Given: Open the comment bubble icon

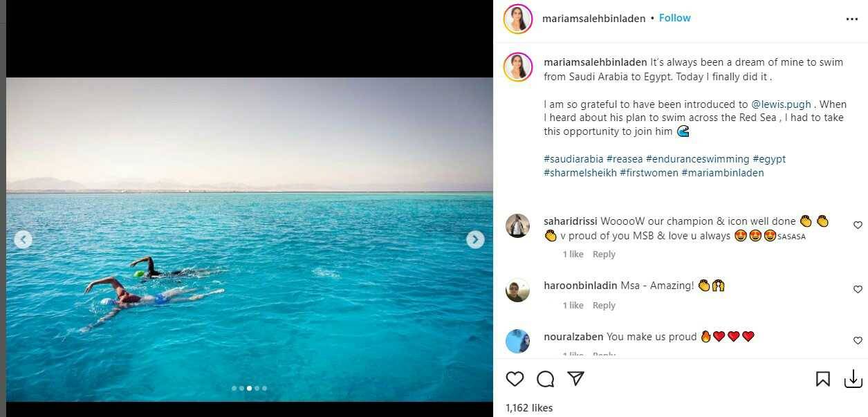Looking at the screenshot, I should 546,378.
